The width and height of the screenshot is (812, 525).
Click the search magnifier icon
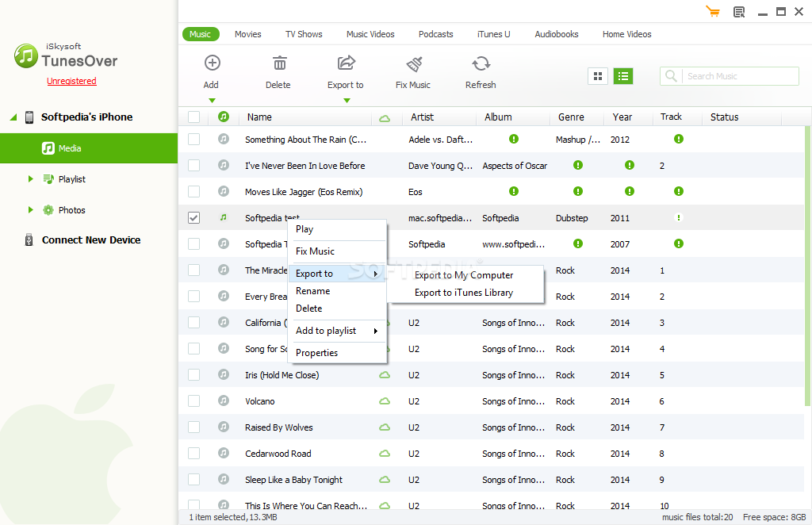pos(671,76)
